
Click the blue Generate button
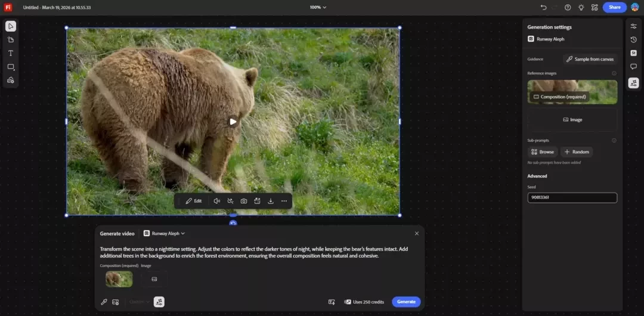[x=406, y=302]
